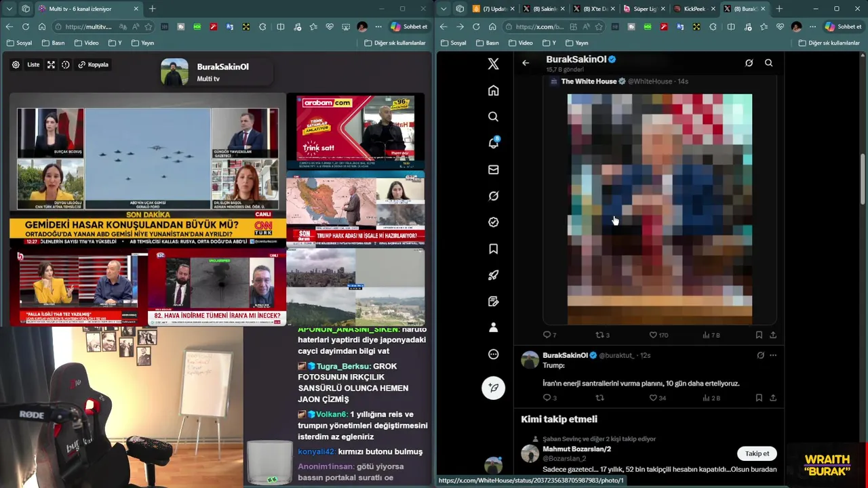The width and height of the screenshot is (868, 488).
Task: Open Grok icon in X sidebar
Action: coord(494,196)
